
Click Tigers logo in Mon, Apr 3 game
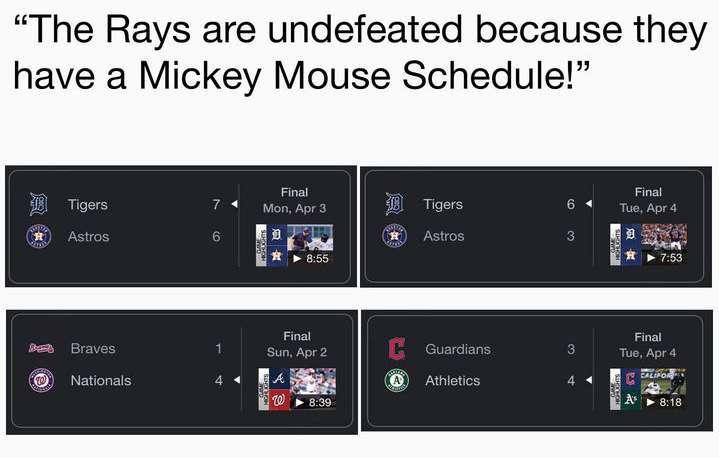[40, 205]
